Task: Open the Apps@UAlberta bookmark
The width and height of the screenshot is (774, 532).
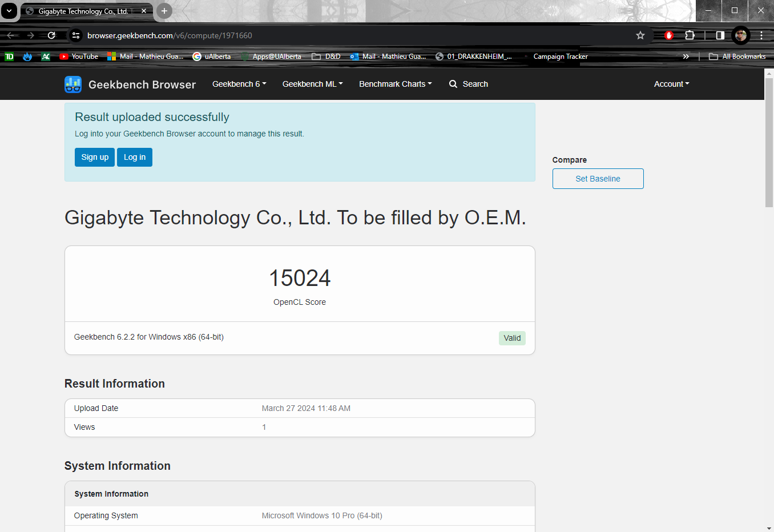Action: tap(271, 57)
